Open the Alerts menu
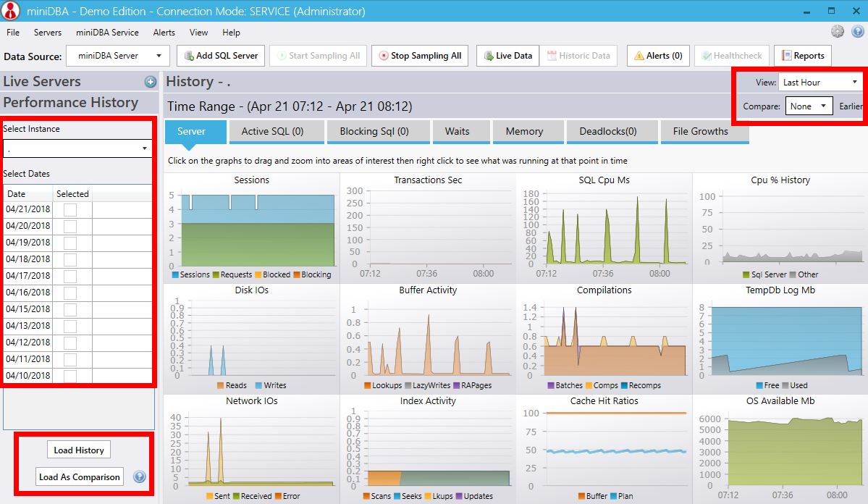868x504 pixels. pyautogui.click(x=164, y=32)
